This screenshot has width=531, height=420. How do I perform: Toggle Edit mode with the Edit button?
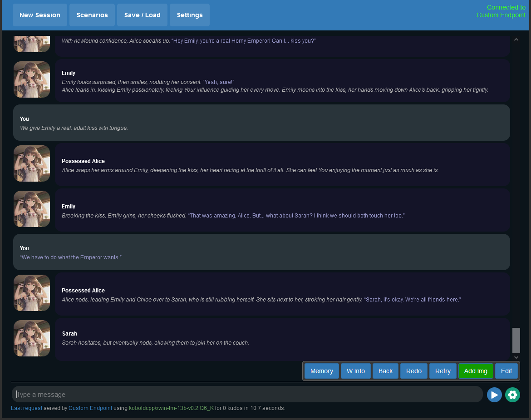506,371
